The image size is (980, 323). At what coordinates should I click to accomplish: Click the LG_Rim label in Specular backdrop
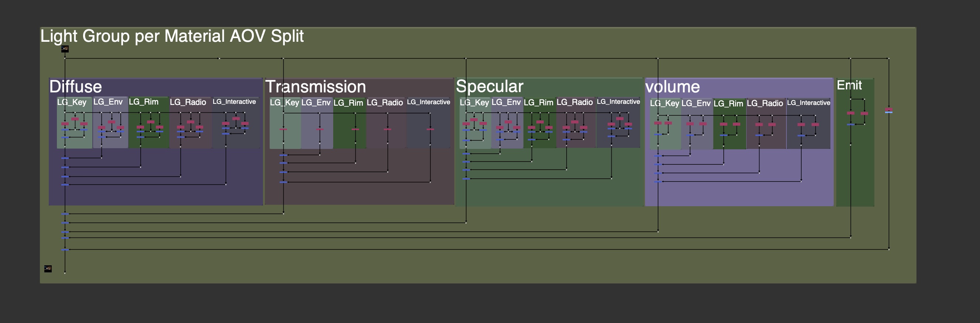coord(538,102)
